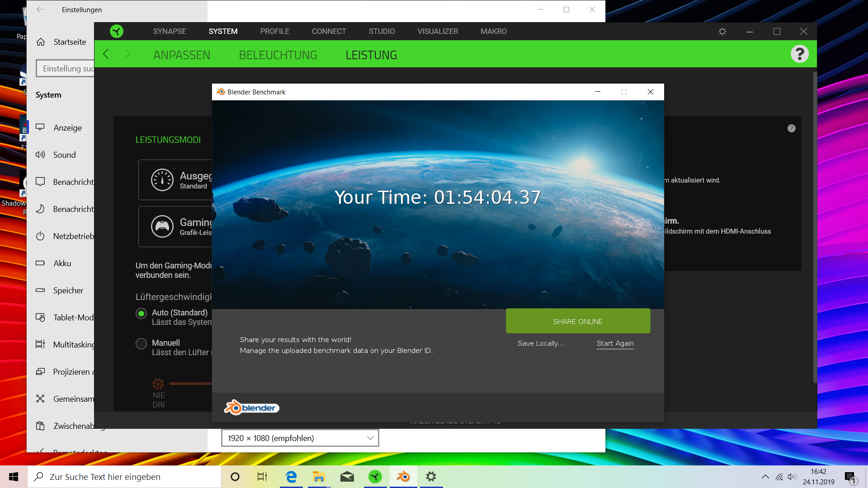Open the Synapse help question mark
868x488 pixels.
(800, 53)
